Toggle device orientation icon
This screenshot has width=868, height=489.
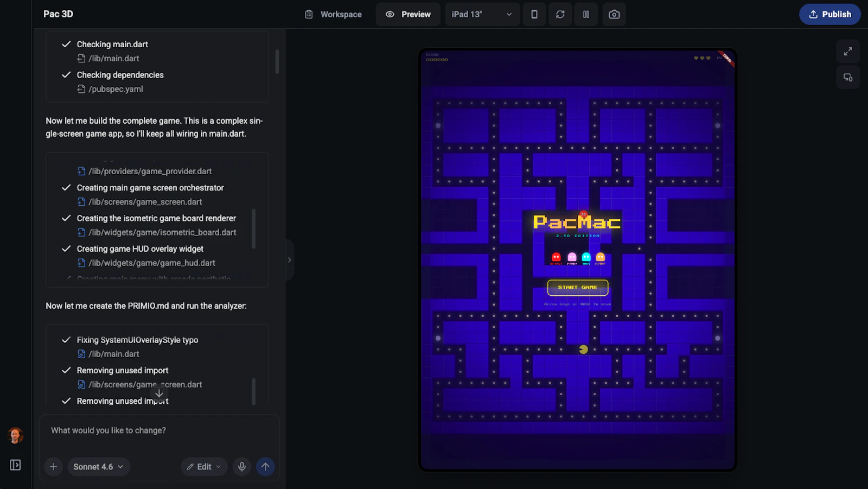[x=534, y=14]
